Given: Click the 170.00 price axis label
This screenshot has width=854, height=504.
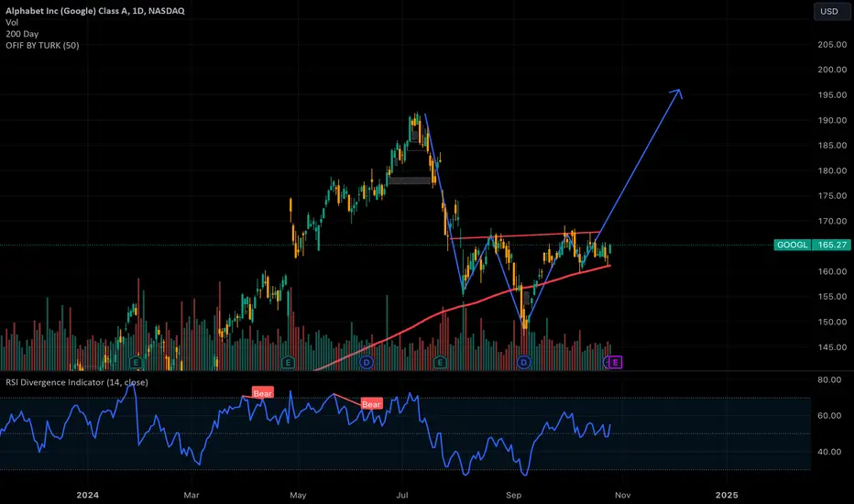Looking at the screenshot, I should pos(832,221).
